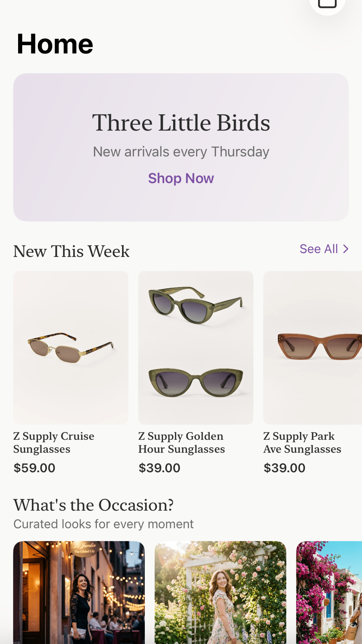Tap the New This Week section heading

point(71,251)
